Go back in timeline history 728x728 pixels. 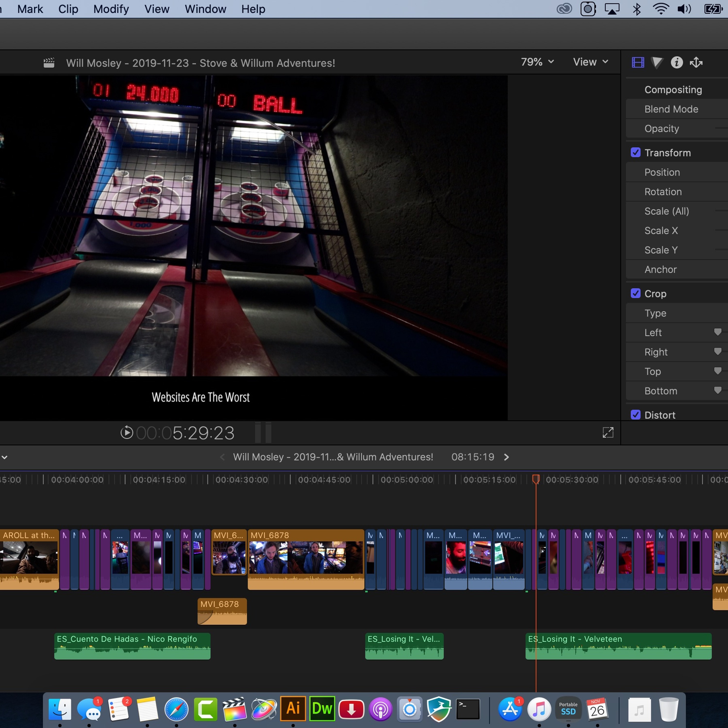[222, 457]
